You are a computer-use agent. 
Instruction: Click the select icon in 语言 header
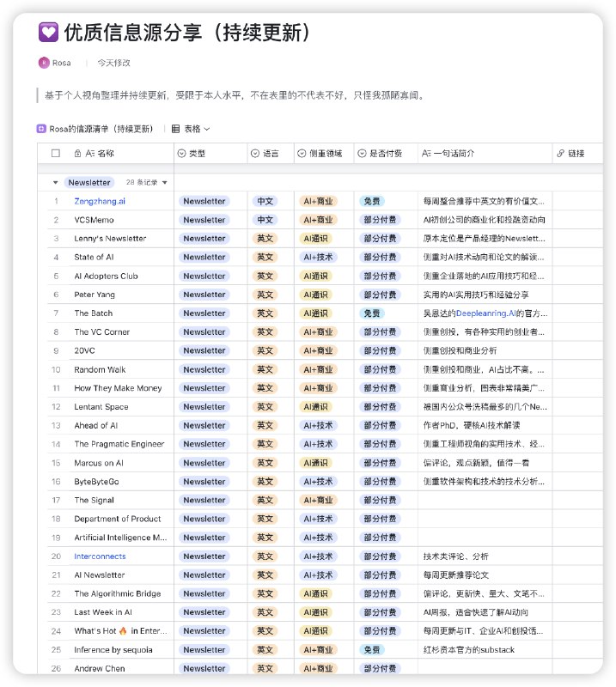(x=255, y=154)
